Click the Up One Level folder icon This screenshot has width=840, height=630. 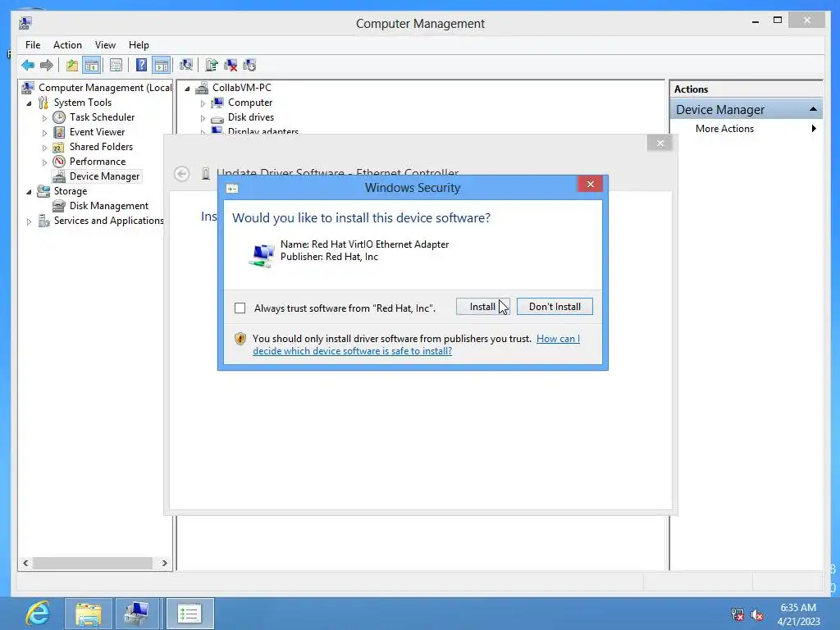point(72,66)
